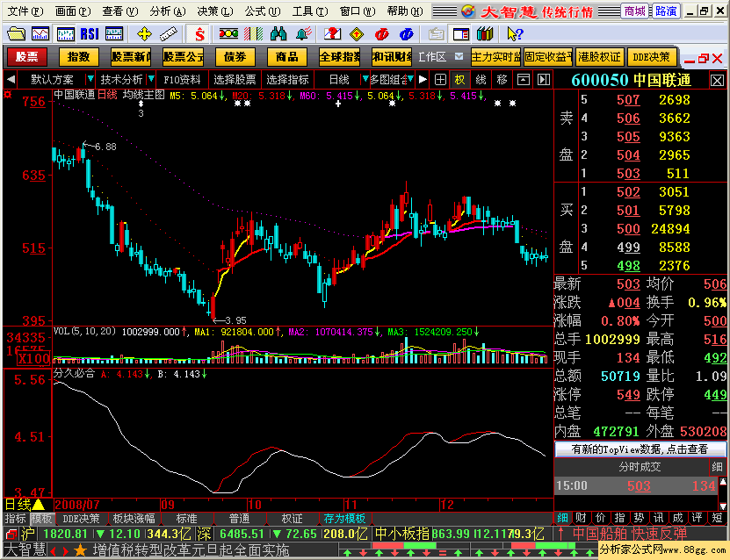Toggle the 线 line mode button
Viewport: 730px width, 560px height.
(481, 80)
